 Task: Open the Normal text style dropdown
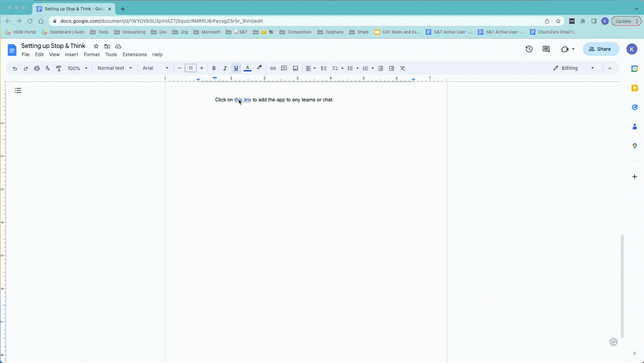(x=115, y=68)
